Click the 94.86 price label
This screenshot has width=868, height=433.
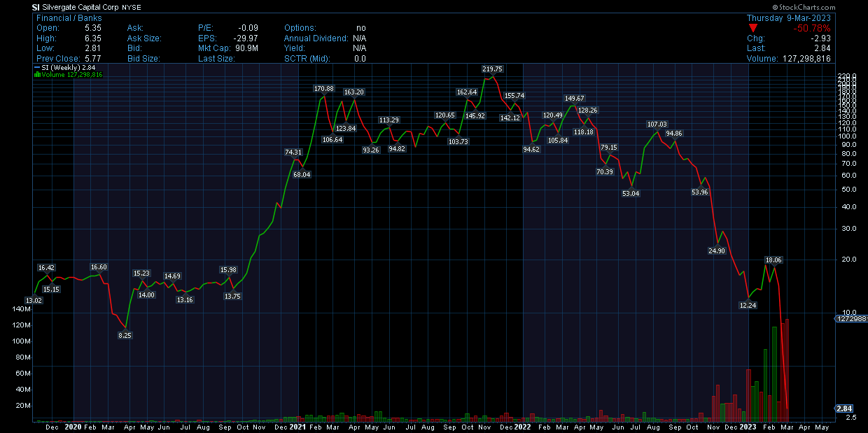pyautogui.click(x=674, y=133)
